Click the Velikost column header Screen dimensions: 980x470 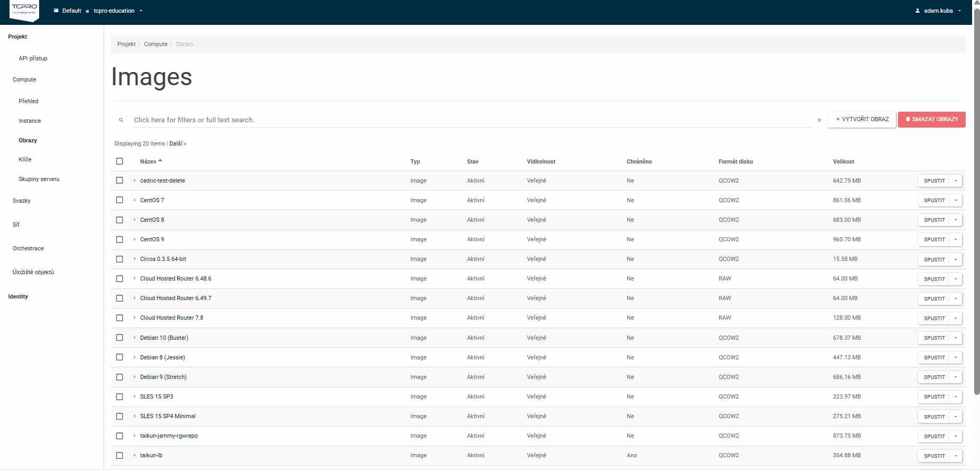coord(844,161)
